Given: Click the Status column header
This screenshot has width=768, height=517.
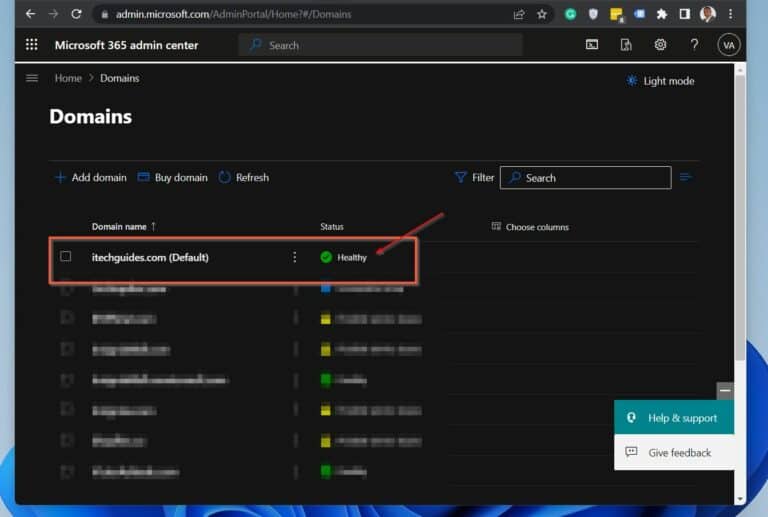Looking at the screenshot, I should tap(332, 227).
